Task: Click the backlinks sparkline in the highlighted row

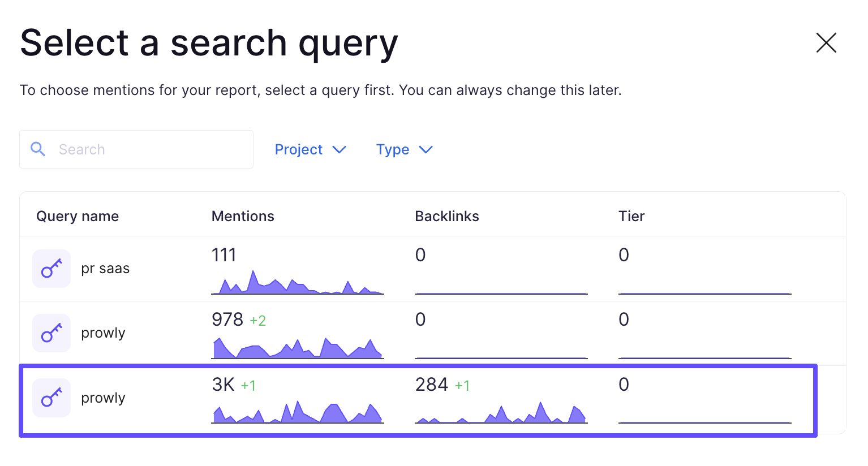Action: pos(501,413)
